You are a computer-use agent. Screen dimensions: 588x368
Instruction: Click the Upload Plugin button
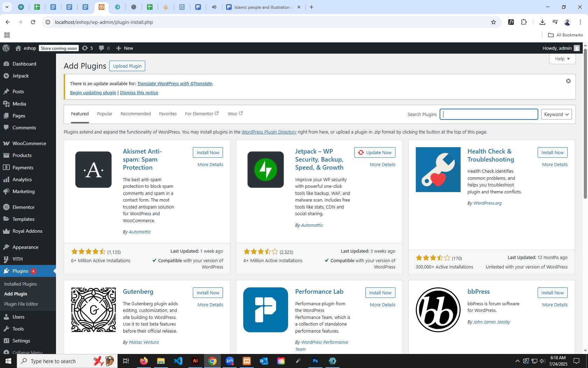(x=127, y=66)
